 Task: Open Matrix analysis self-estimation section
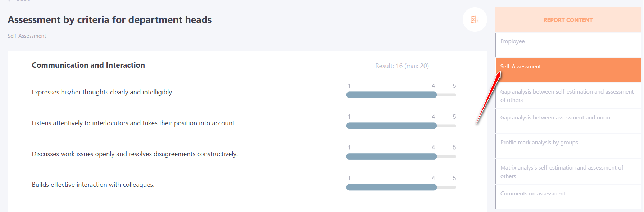(x=568, y=172)
